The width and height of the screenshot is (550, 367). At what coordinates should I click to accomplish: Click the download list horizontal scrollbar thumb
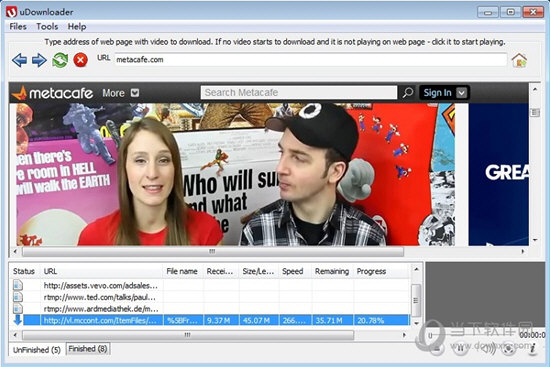(x=188, y=335)
